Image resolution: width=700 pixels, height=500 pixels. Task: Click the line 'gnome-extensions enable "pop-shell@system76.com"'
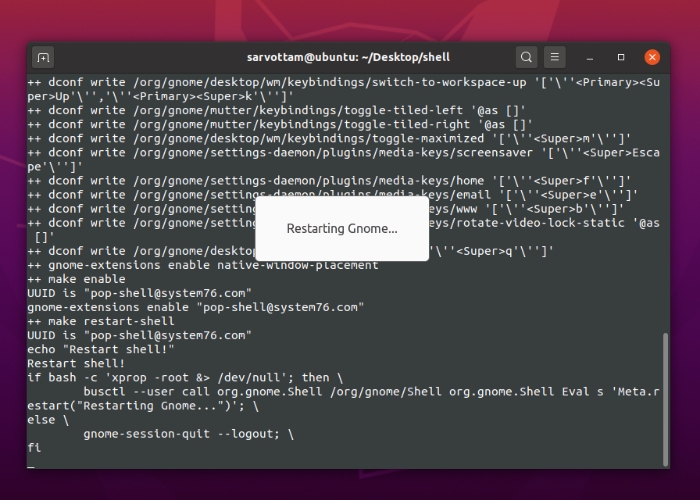(196, 307)
